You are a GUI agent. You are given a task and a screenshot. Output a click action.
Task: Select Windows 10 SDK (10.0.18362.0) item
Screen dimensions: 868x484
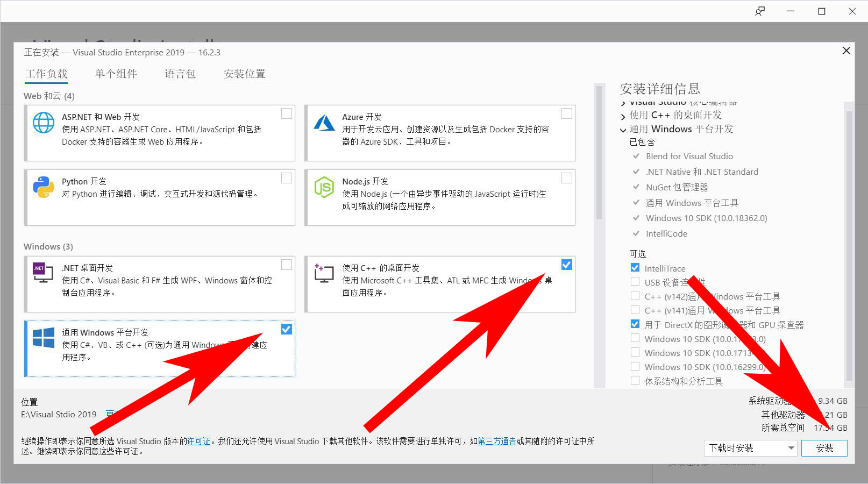707,218
